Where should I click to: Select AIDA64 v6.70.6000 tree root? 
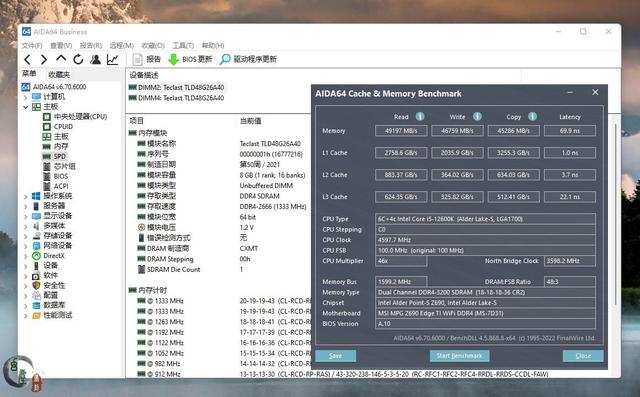[59, 87]
